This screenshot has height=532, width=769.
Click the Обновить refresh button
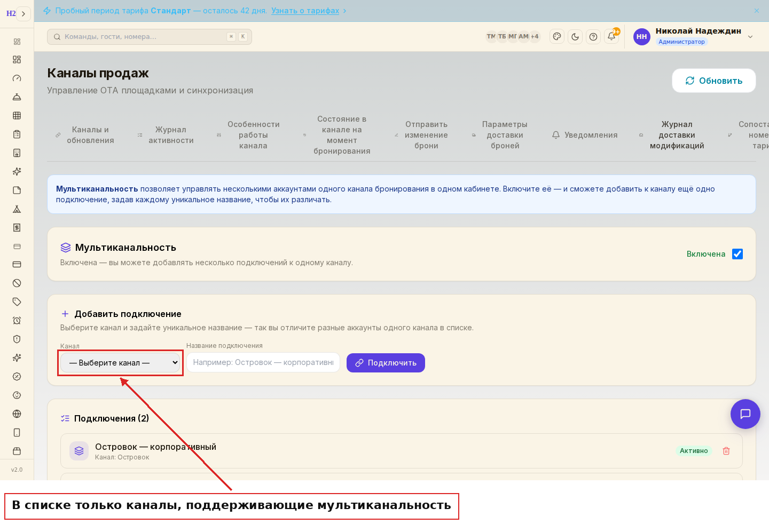pyautogui.click(x=714, y=81)
